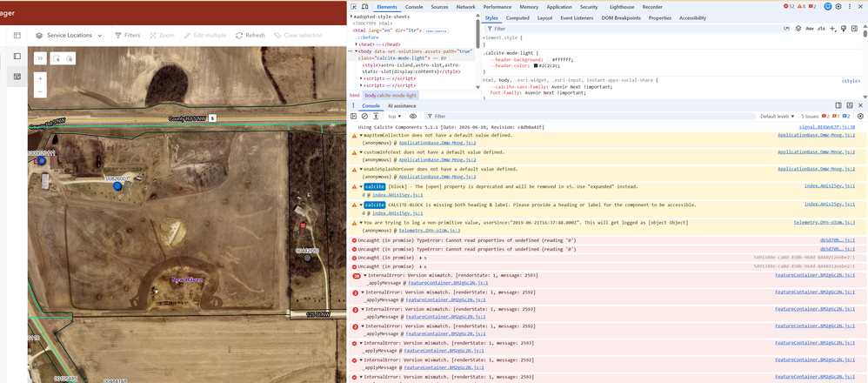The height and width of the screenshot is (383, 868).
Task: Open the Default levels dropdown
Action: (778, 117)
